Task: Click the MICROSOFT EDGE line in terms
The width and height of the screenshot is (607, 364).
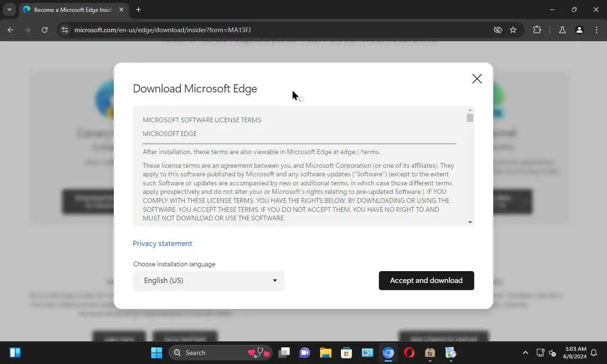Action: (x=170, y=134)
